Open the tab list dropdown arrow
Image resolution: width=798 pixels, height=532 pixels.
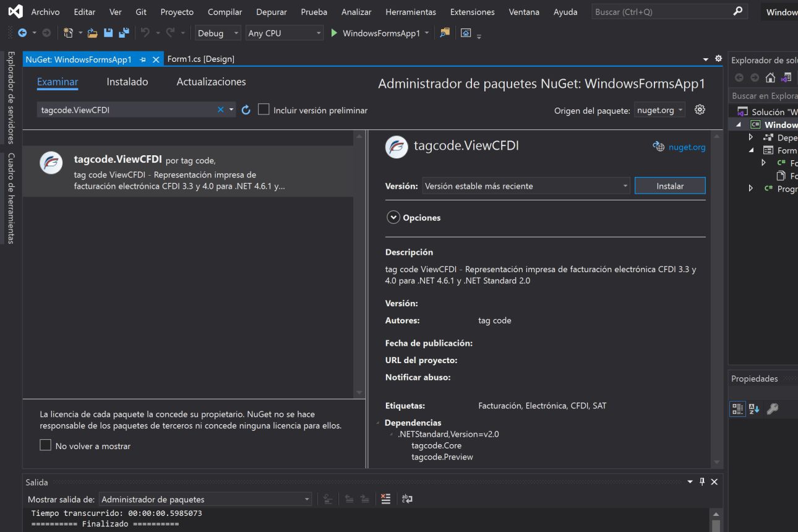[x=706, y=59]
